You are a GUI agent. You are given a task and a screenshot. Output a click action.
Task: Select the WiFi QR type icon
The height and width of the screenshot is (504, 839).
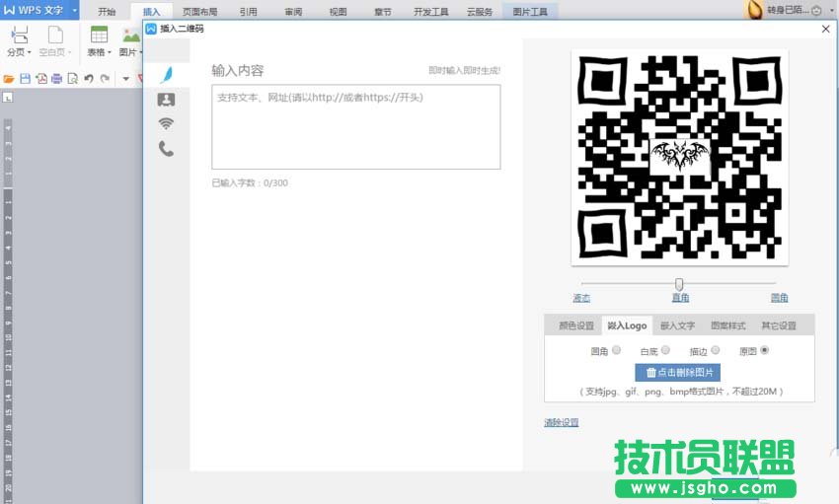coord(167,123)
